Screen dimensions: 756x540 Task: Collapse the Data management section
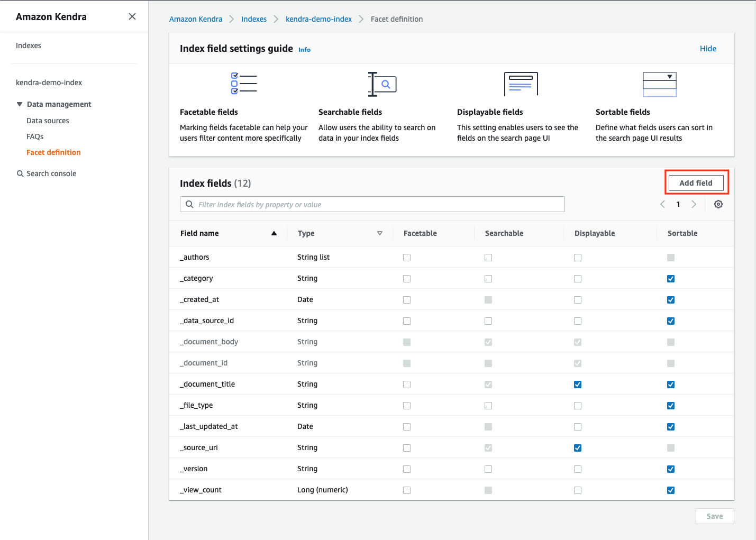click(x=20, y=104)
